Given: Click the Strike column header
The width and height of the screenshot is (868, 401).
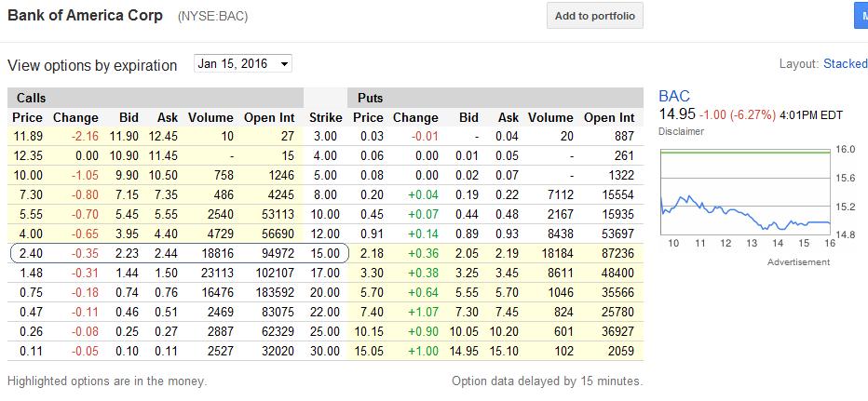Looking at the screenshot, I should click(x=326, y=117).
